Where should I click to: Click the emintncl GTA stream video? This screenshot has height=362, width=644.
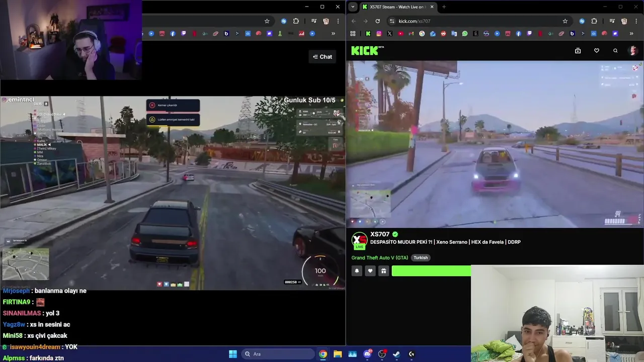point(173,193)
